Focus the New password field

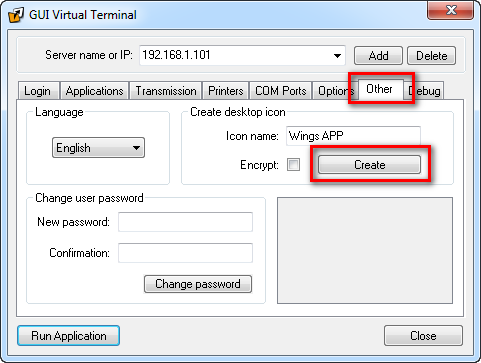point(185,222)
